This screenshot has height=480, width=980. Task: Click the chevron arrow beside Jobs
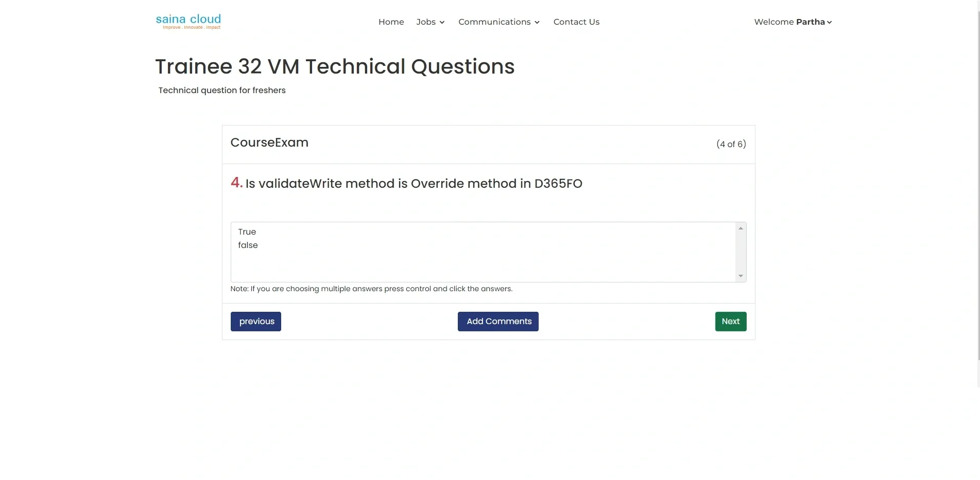point(442,22)
